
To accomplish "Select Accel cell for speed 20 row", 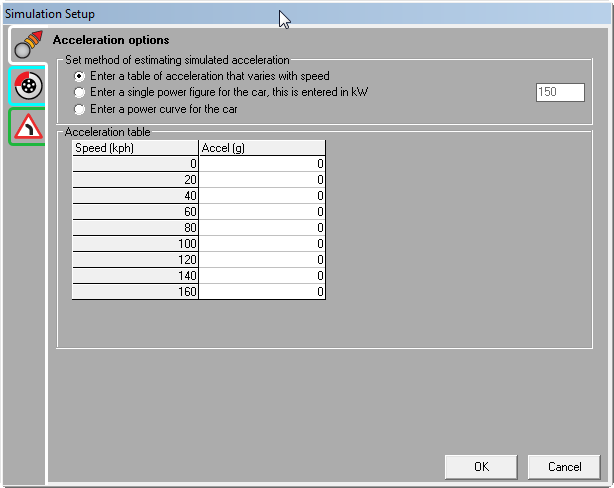I will 262,180.
